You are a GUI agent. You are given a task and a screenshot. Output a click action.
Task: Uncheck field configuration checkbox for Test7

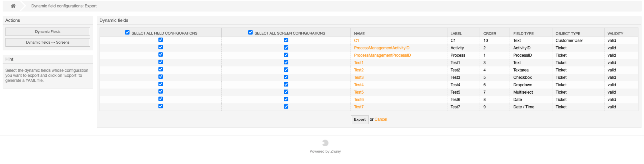[x=160, y=106]
